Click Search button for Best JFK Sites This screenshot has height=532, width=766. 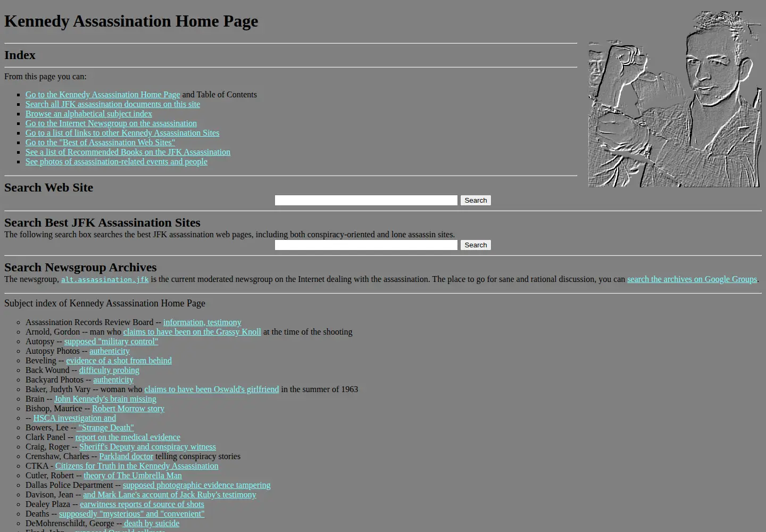(x=476, y=245)
